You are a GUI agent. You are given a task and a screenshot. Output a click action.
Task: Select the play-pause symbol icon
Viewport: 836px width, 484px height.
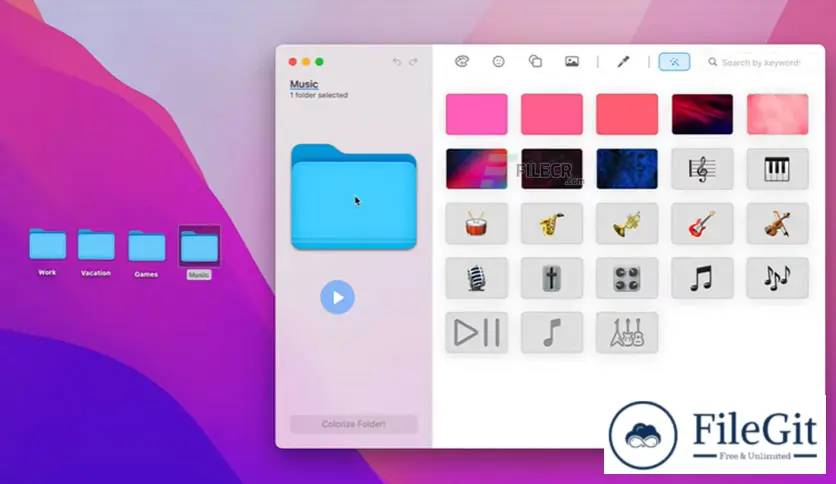tap(476, 332)
